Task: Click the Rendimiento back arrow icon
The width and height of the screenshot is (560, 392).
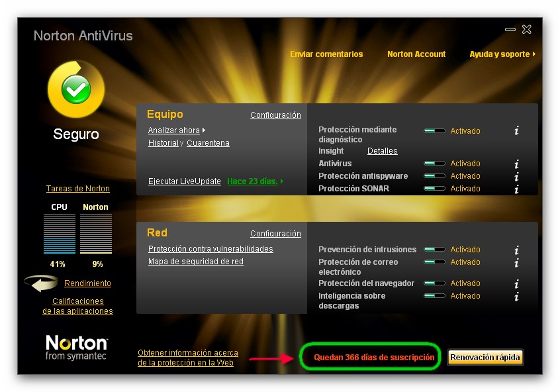Action: coord(42,283)
